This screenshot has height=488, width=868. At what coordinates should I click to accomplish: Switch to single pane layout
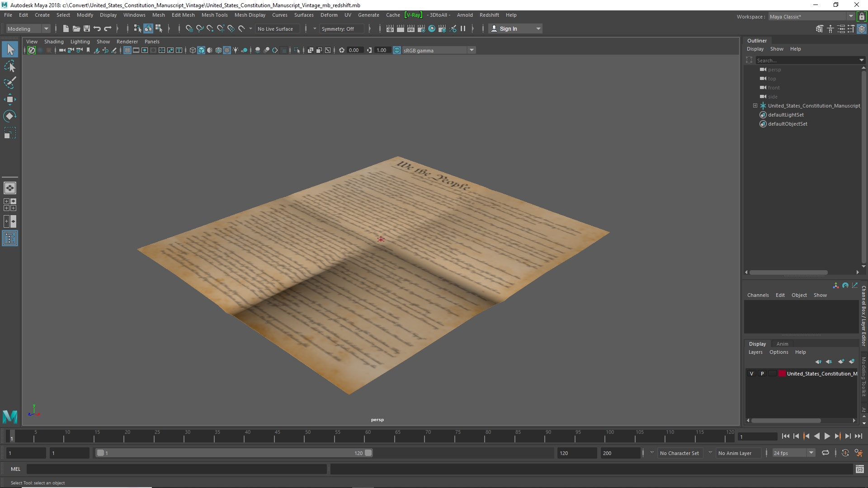tap(10, 188)
